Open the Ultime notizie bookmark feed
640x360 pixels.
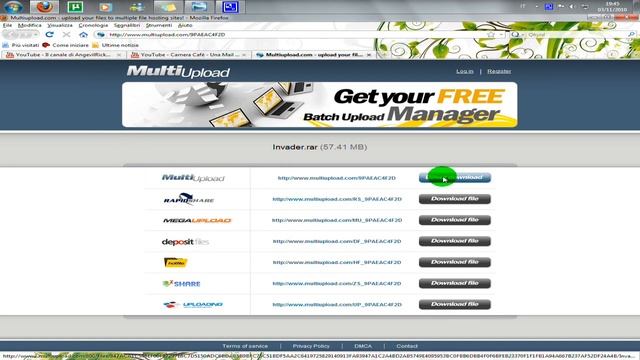click(x=116, y=45)
